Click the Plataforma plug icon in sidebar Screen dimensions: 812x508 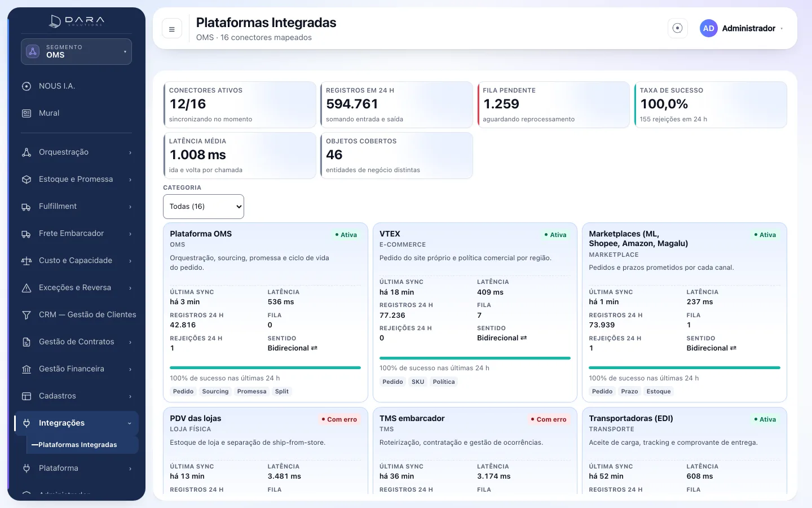[27, 468]
